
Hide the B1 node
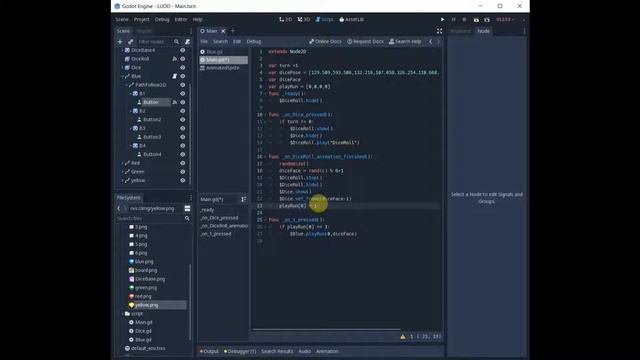(183, 93)
